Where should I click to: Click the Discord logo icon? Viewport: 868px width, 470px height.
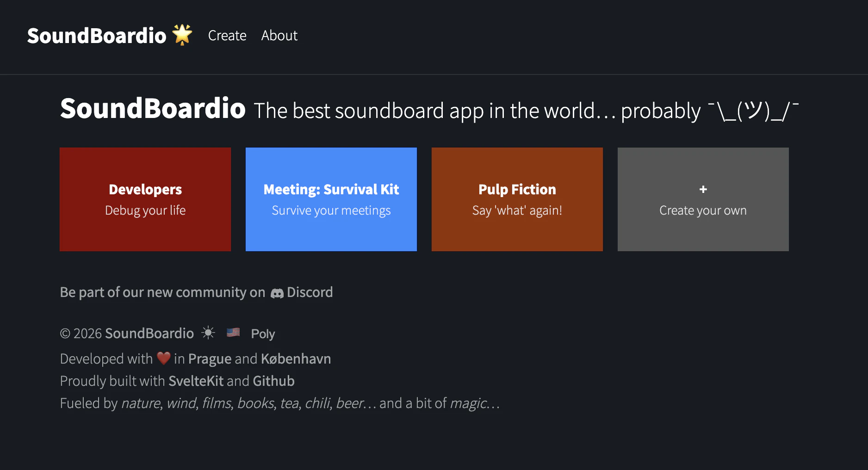(x=277, y=293)
